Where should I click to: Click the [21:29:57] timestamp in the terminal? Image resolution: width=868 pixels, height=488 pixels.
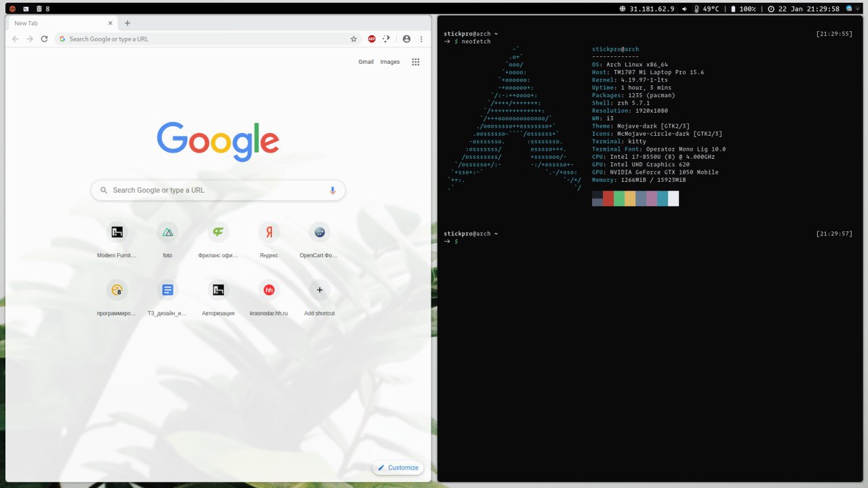[835, 233]
